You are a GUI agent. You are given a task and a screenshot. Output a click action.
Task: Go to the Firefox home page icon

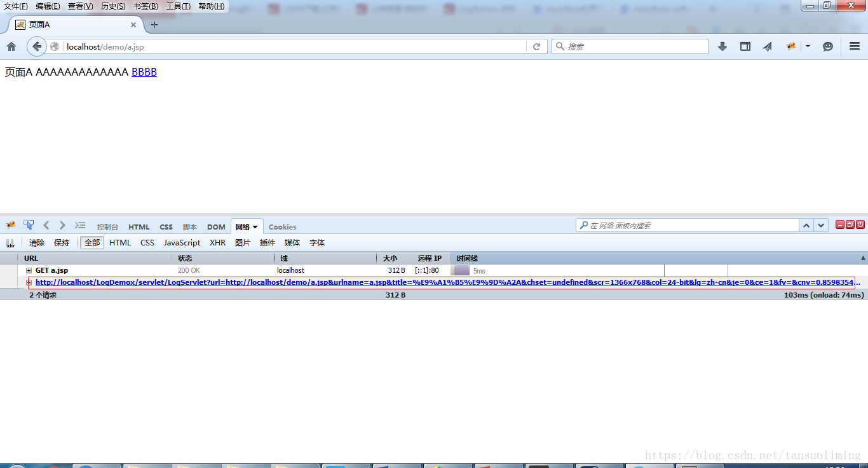click(x=11, y=46)
